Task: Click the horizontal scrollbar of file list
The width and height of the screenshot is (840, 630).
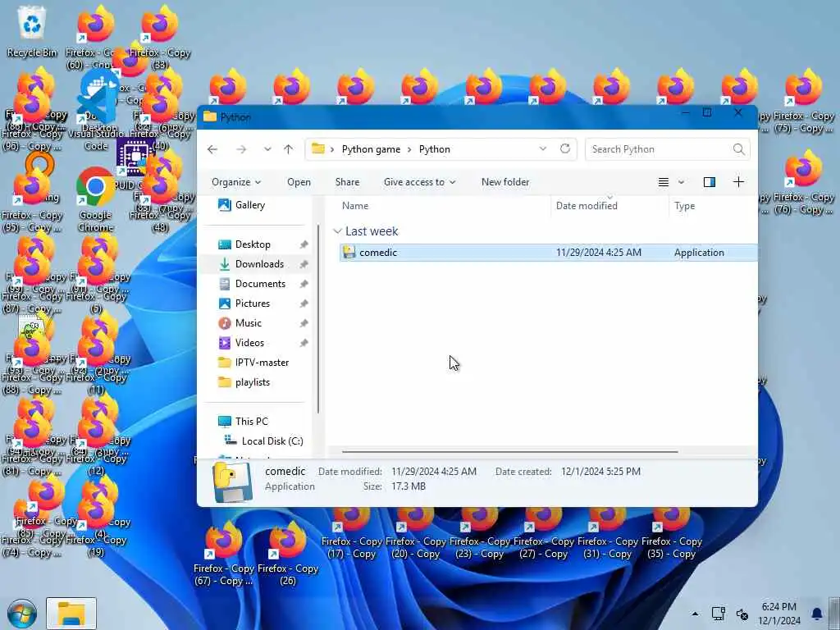Action: [510, 452]
